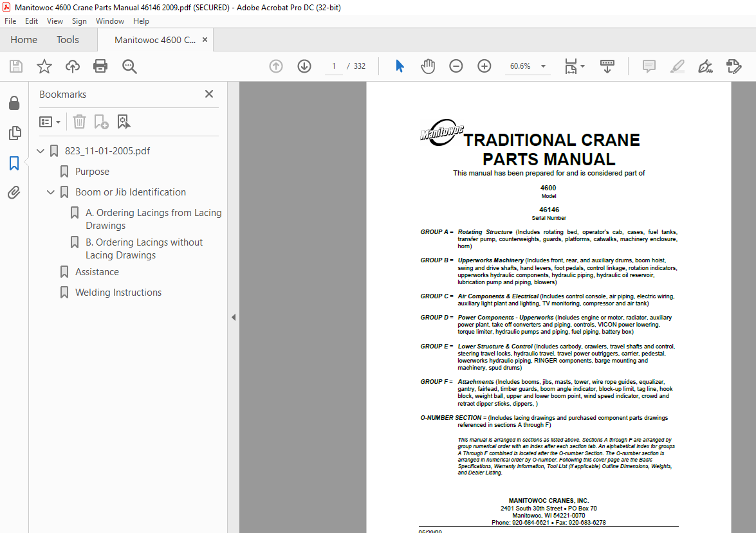
Task: Click the Zoom out minus icon
Action: point(456,66)
